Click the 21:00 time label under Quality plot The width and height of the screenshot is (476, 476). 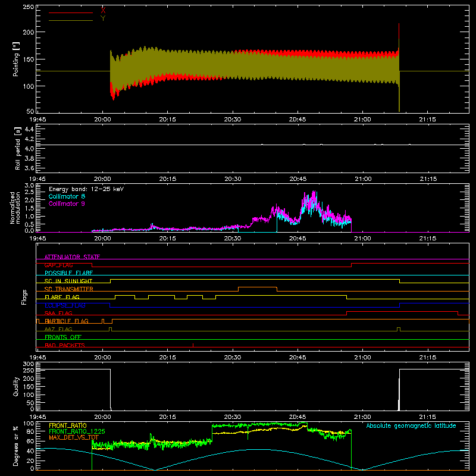362,417
